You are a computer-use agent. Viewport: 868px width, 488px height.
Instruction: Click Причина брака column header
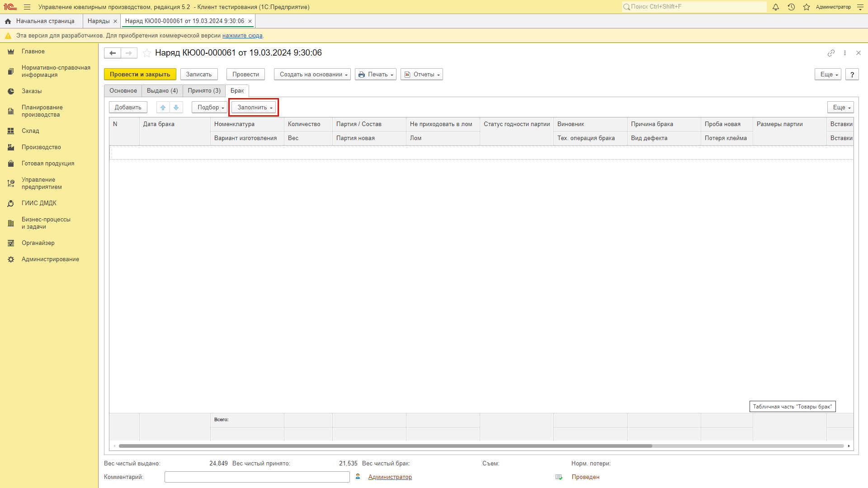(664, 124)
